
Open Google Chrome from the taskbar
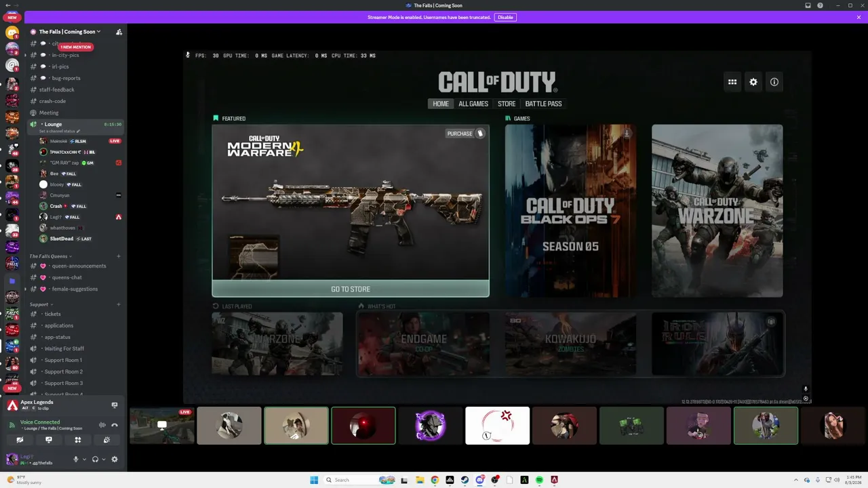pyautogui.click(x=435, y=480)
